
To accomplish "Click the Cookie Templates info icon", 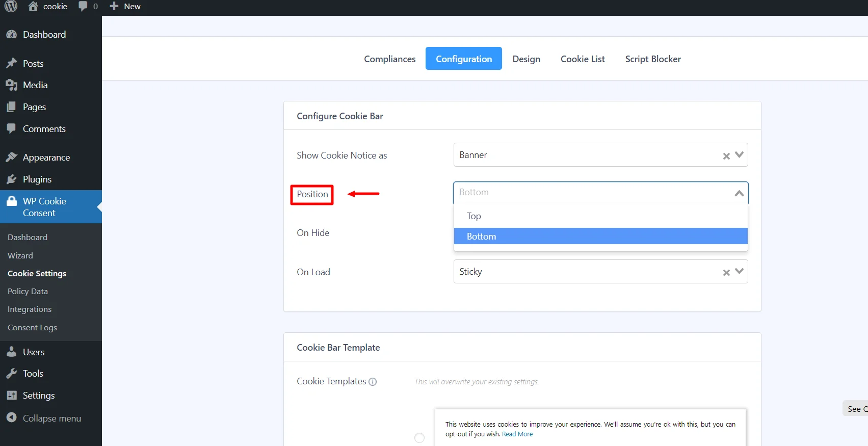I will point(373,382).
